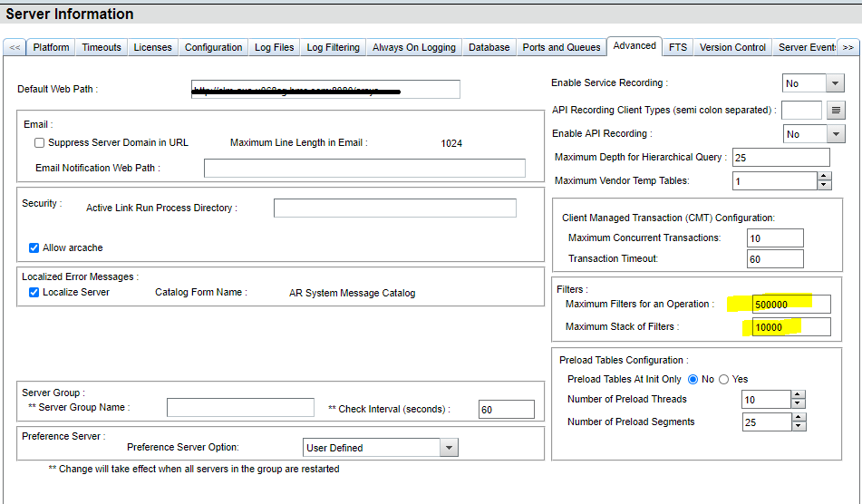Go to Ports and Queues tab
Screen dimensions: 862x504
pos(561,47)
